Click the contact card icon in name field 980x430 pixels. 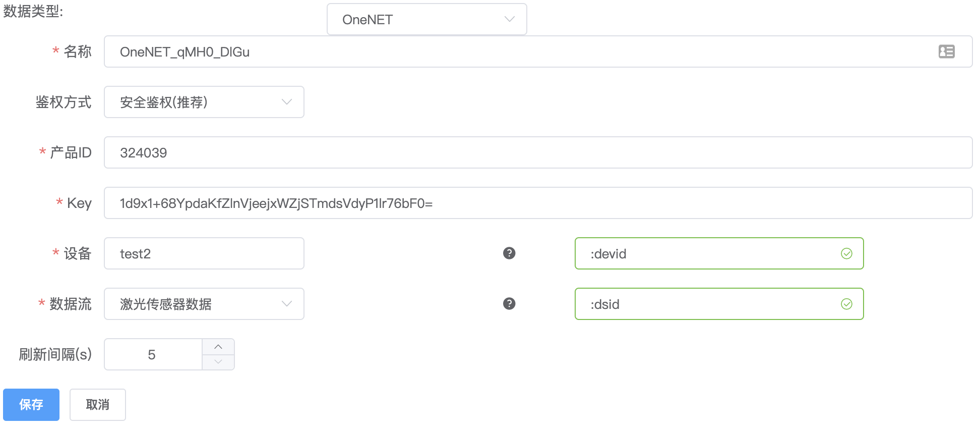point(946,51)
